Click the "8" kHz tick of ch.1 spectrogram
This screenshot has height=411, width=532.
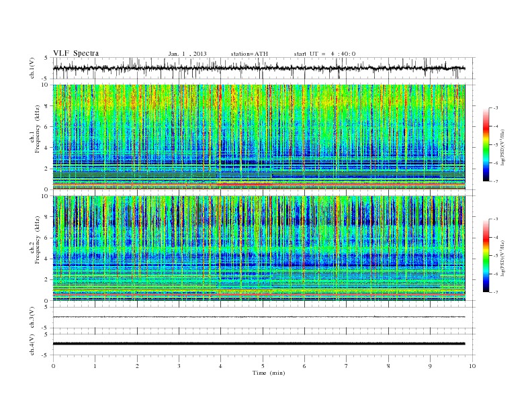(46, 106)
